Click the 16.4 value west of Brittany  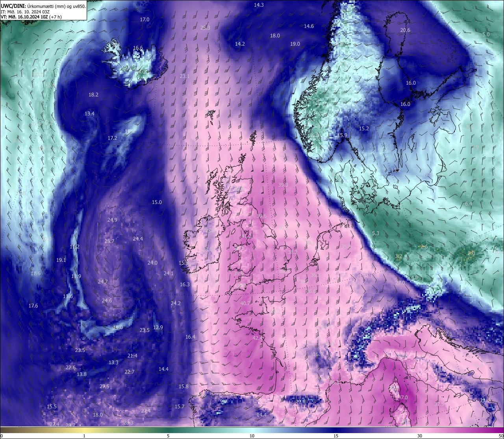pos(190,337)
